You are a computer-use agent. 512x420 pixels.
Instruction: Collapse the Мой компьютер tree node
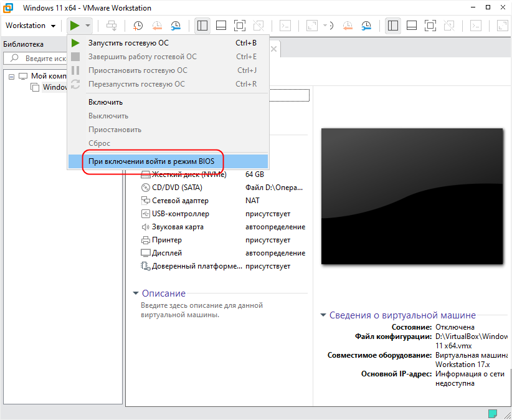11,77
